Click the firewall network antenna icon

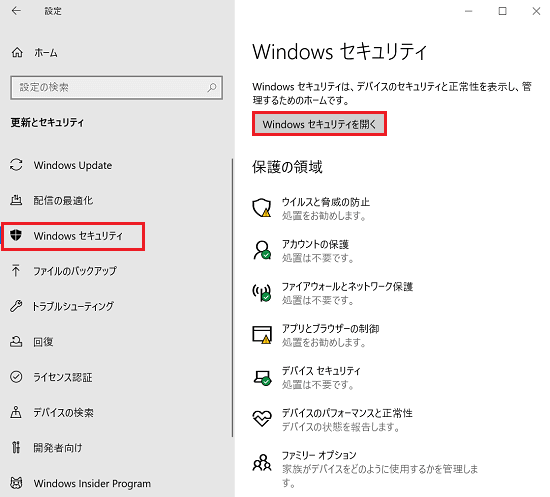click(x=262, y=293)
